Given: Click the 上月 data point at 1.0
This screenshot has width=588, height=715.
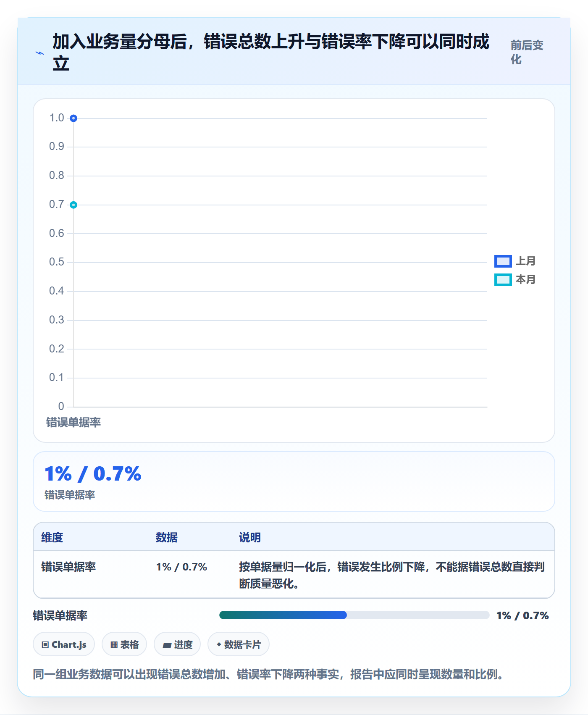Looking at the screenshot, I should [73, 118].
